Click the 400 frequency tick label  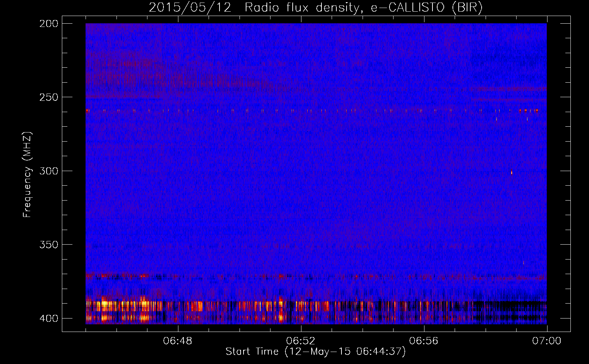coord(49,318)
